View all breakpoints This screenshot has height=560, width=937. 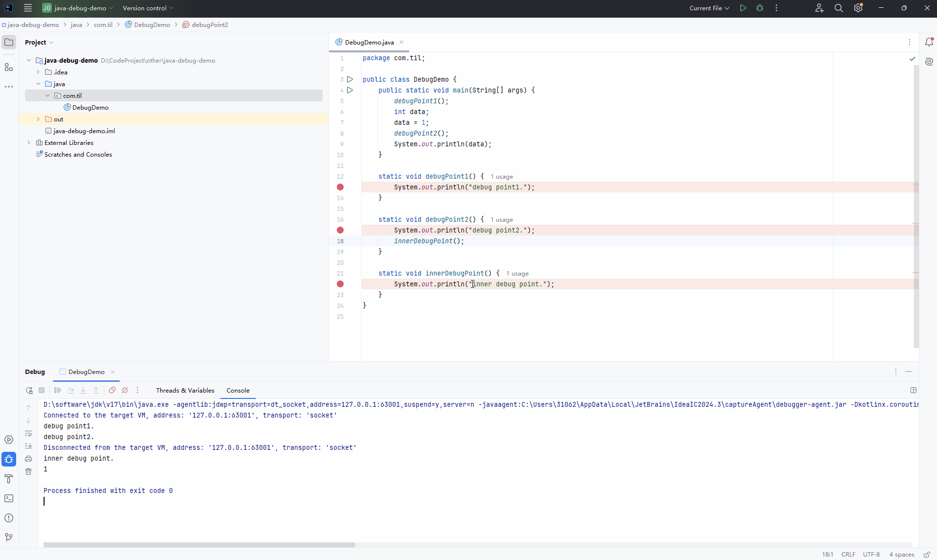click(x=112, y=390)
